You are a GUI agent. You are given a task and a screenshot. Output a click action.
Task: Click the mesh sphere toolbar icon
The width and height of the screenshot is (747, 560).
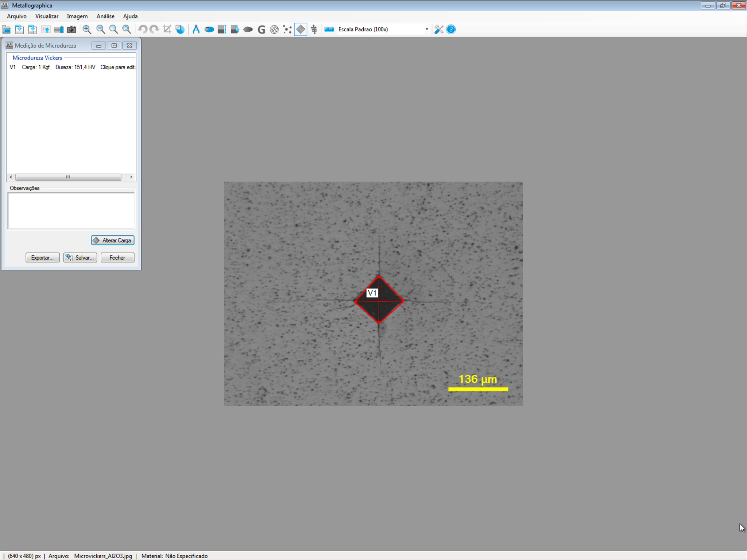click(x=274, y=29)
